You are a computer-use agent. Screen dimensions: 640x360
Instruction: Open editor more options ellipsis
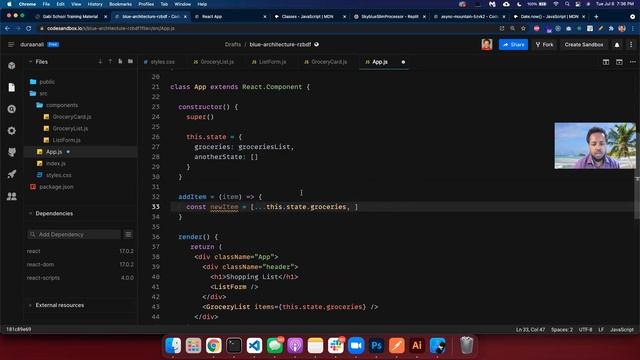[632, 62]
